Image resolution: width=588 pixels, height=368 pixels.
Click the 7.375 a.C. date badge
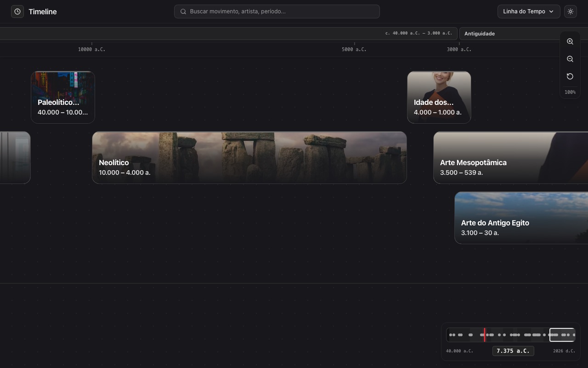click(513, 351)
